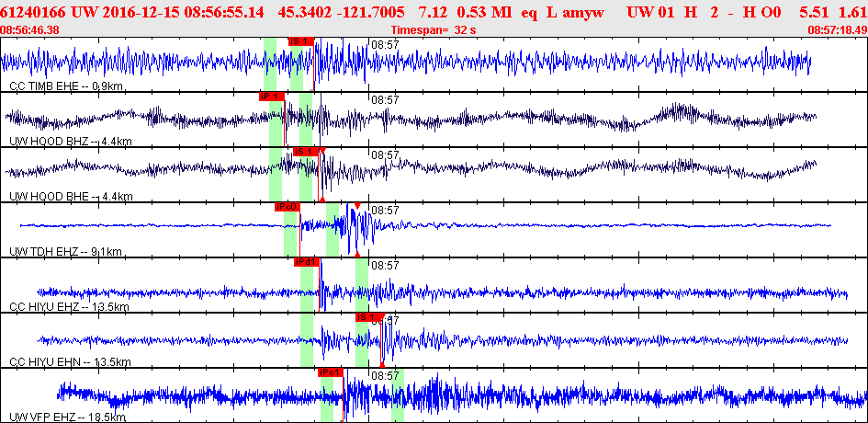Click the 'UW HOOD BHE -- 4.4km' channel label
The image size is (868, 423).
click(71, 196)
